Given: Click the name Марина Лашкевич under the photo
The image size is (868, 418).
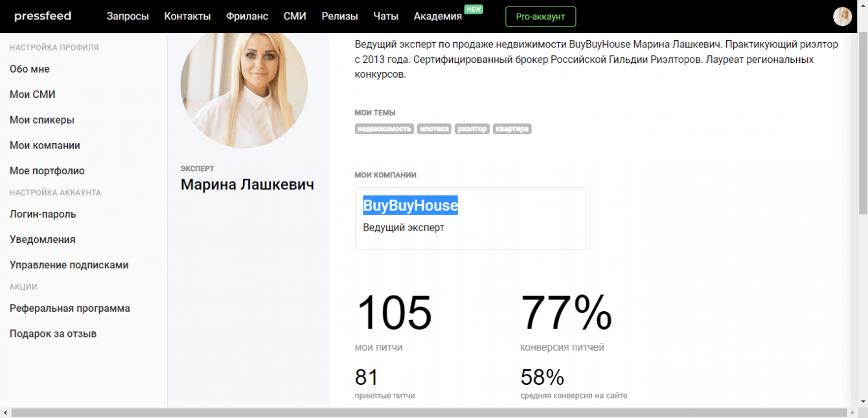Looking at the screenshot, I should click(247, 185).
